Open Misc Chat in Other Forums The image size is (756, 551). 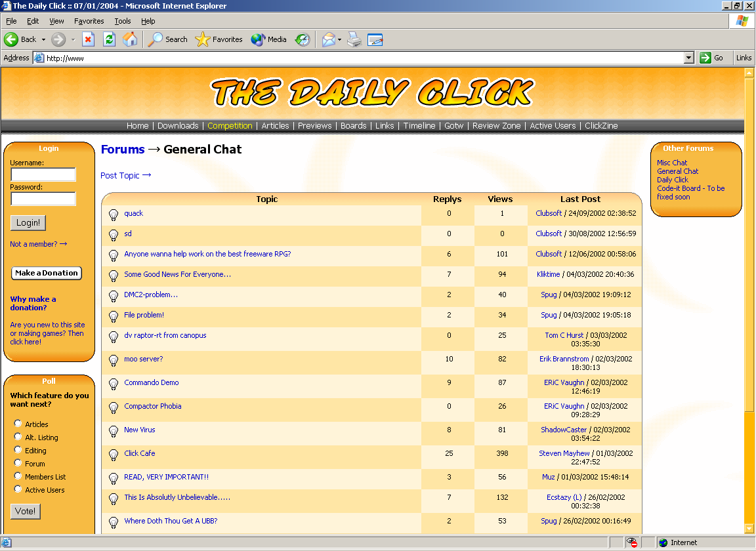672,163
